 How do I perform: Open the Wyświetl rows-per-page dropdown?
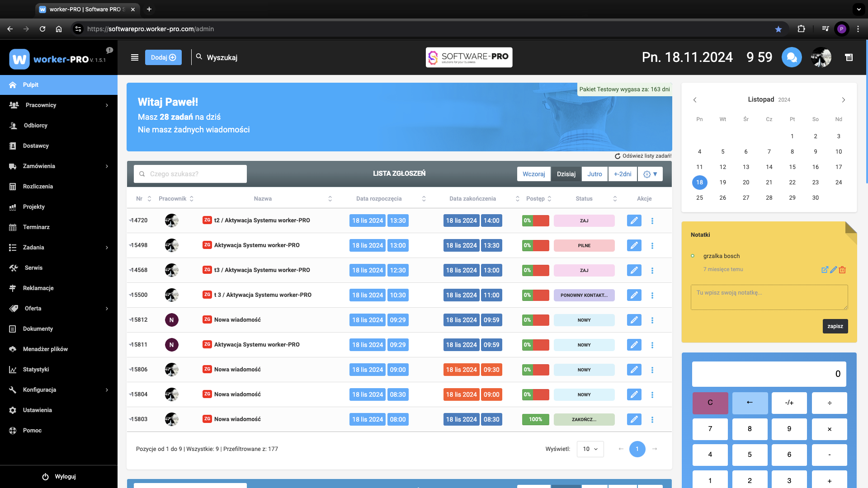click(x=590, y=449)
